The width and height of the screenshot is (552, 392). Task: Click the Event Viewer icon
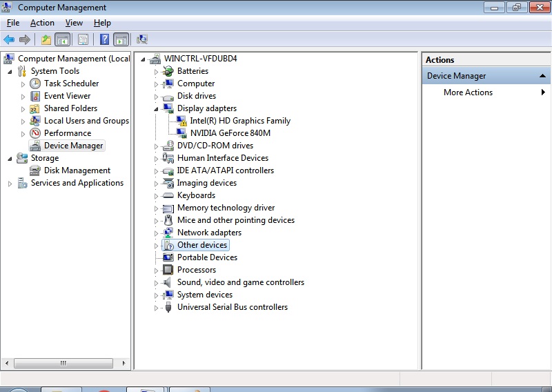pos(35,96)
